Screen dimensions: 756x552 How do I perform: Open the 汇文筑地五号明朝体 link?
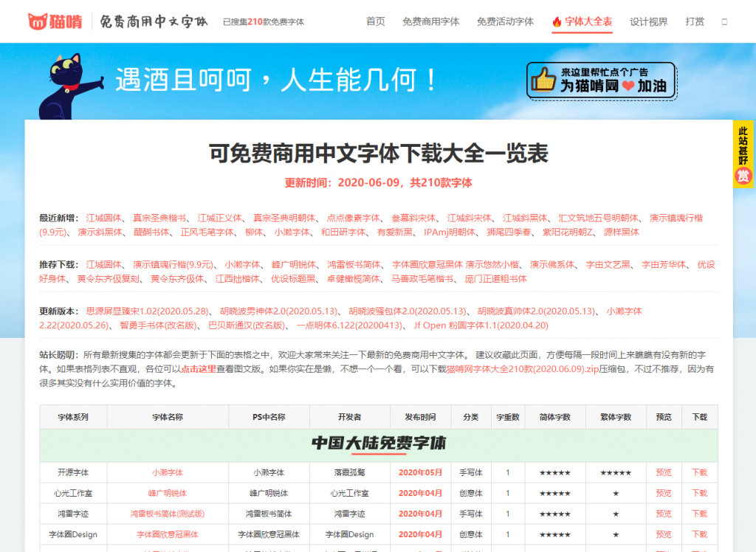pos(598,218)
